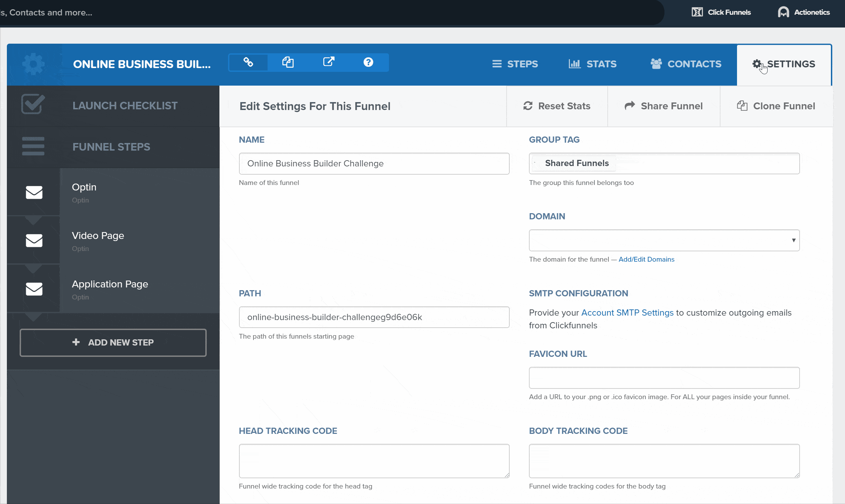Switch to the Stats tab
The image size is (845, 504).
[592, 64]
